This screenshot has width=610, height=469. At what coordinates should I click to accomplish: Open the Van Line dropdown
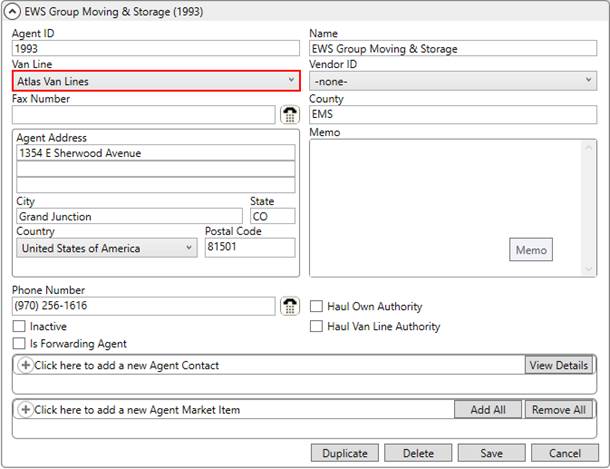pos(155,81)
